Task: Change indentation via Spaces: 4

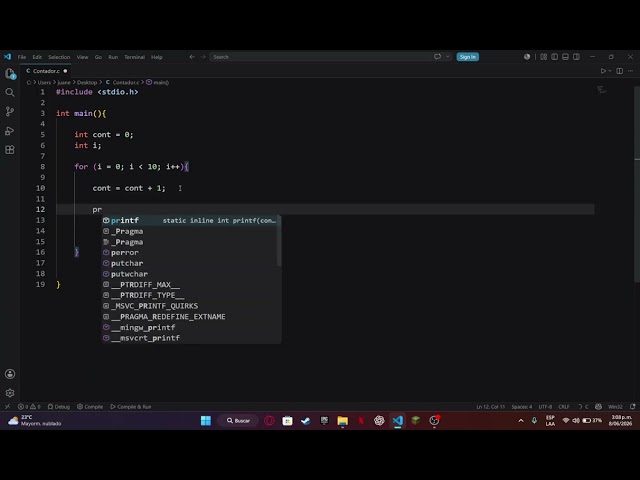Action: pyautogui.click(x=522, y=407)
